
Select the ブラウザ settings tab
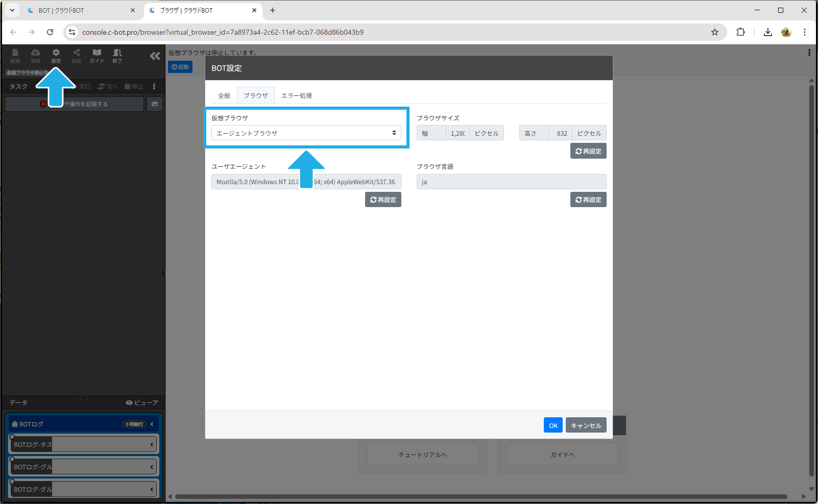coord(256,95)
